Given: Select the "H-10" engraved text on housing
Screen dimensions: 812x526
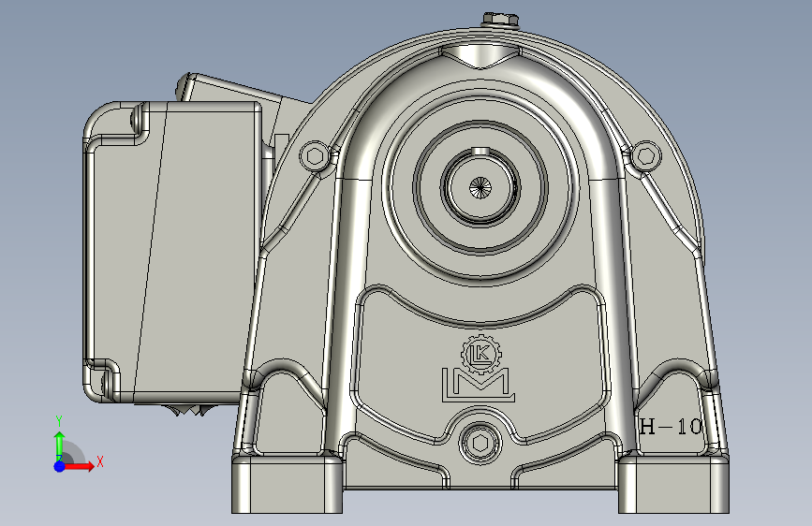Looking at the screenshot, I should 672,427.
